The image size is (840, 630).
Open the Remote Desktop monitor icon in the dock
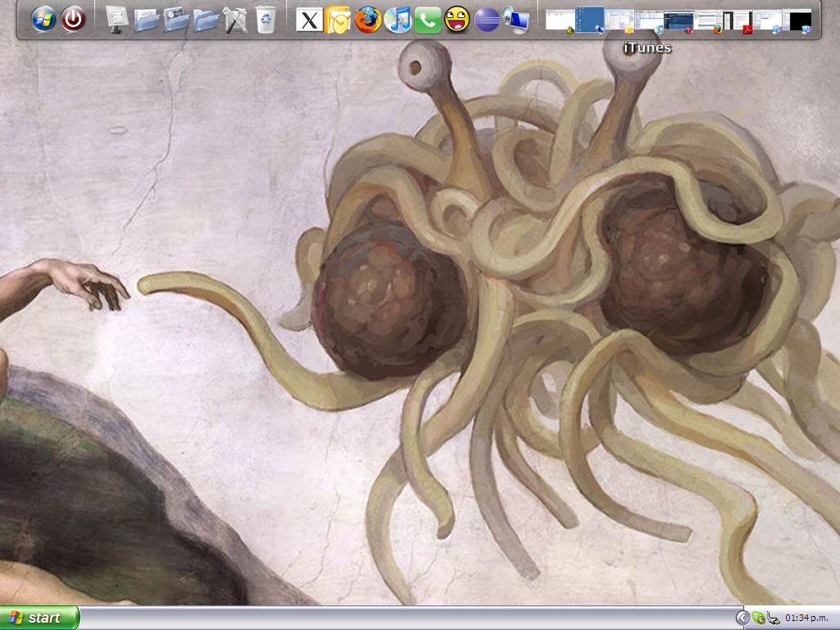pyautogui.click(x=517, y=21)
